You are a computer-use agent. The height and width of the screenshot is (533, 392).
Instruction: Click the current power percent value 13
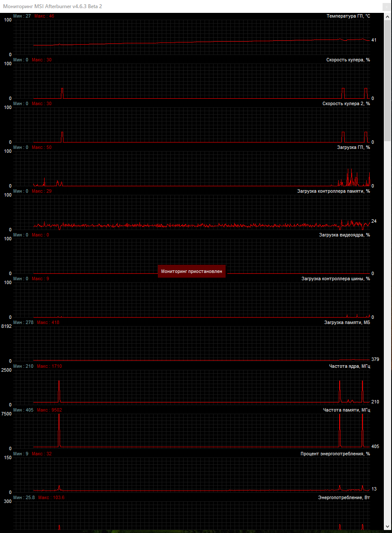point(374,489)
